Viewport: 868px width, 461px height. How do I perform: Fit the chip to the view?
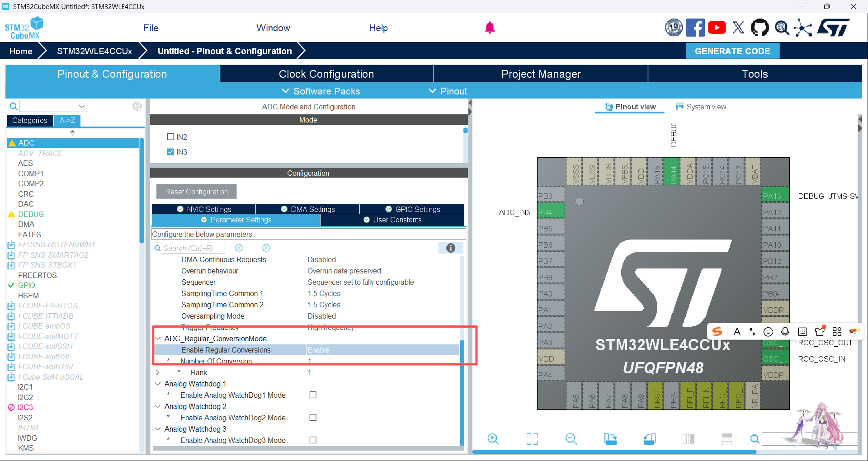tap(532, 439)
